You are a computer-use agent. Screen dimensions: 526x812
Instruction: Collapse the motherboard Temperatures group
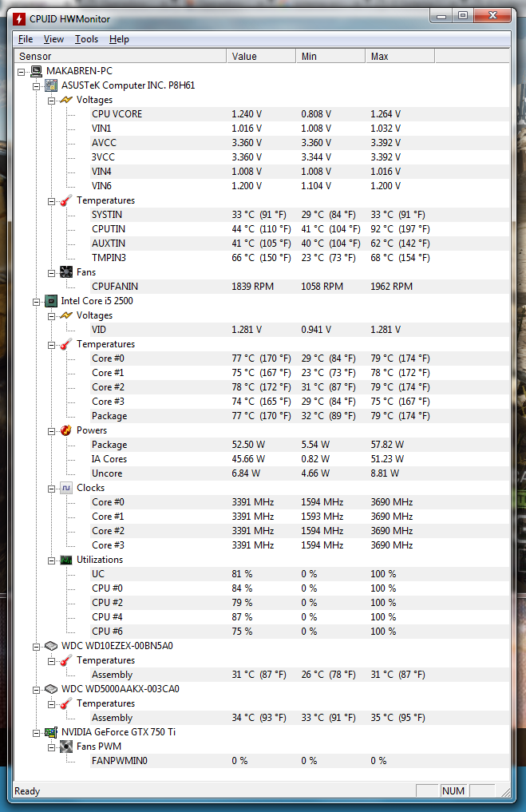tap(51, 201)
